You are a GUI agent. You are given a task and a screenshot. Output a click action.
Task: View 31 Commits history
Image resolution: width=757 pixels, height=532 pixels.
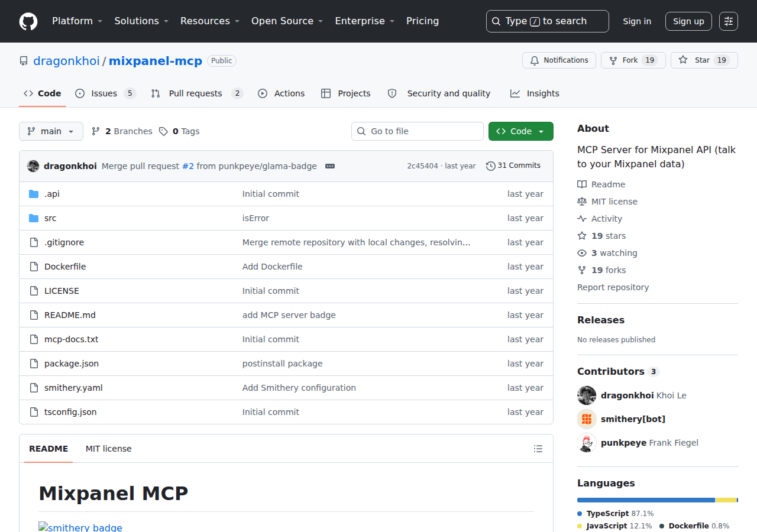coord(513,166)
